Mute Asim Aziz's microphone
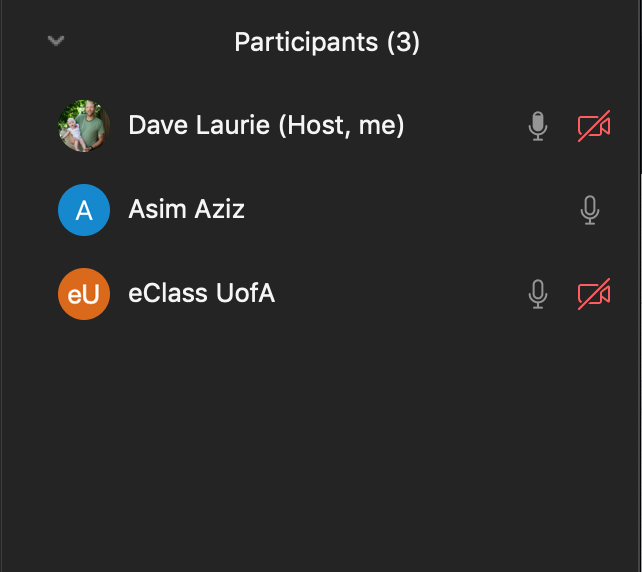 tap(590, 210)
